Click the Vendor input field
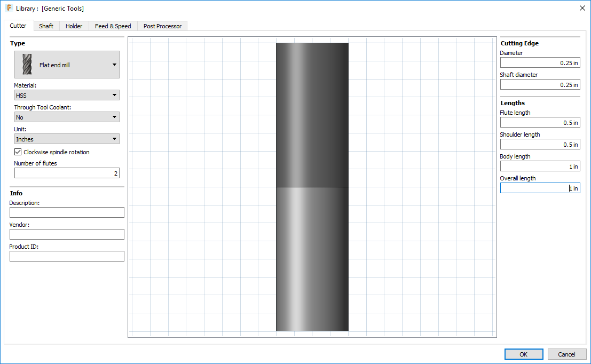This screenshot has height=364, width=591. point(67,234)
